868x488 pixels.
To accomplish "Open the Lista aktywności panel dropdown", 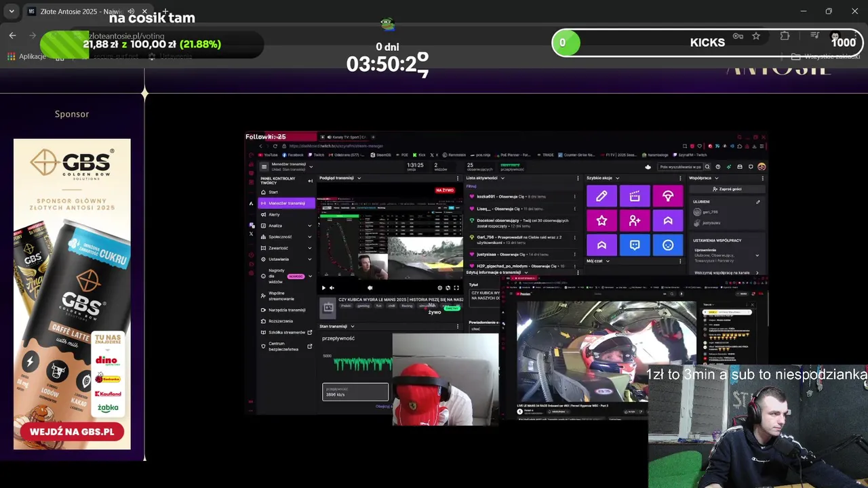I will 502,178.
